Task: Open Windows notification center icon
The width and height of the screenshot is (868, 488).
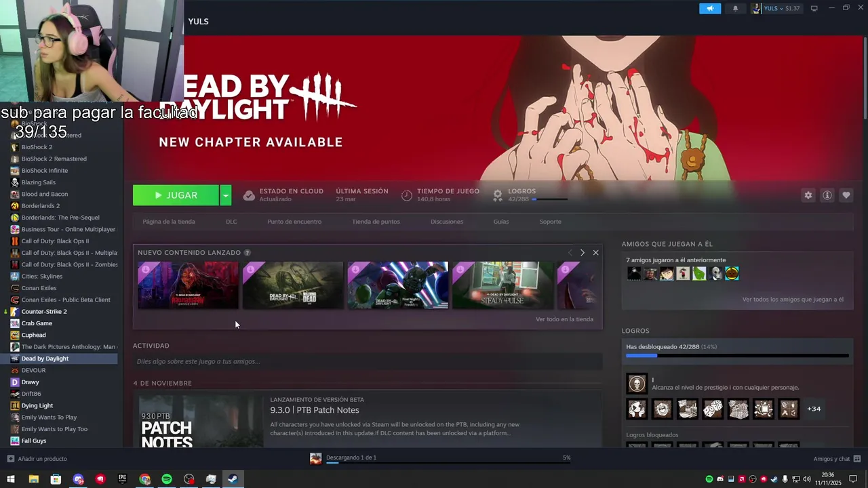Action: 853,479
